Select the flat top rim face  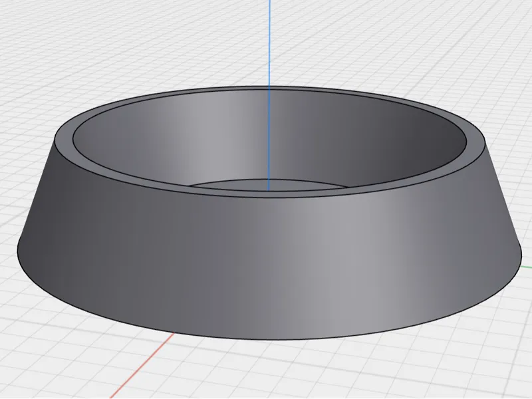point(65,140)
